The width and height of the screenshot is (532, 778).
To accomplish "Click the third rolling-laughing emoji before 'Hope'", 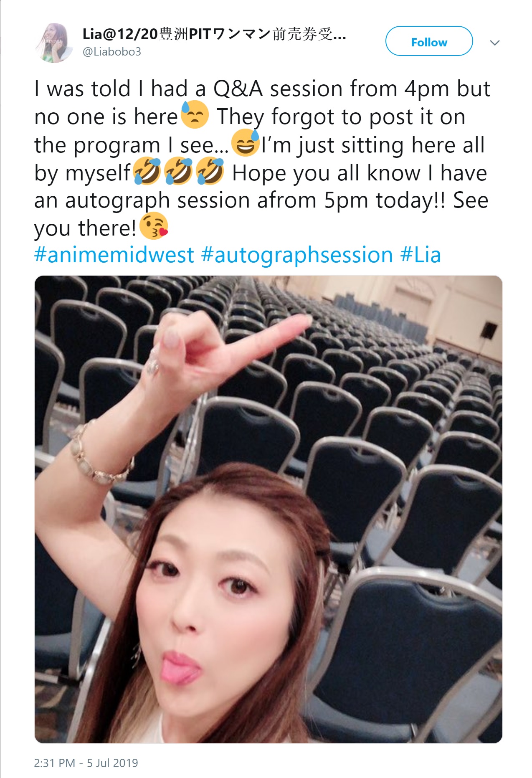I will [x=210, y=171].
